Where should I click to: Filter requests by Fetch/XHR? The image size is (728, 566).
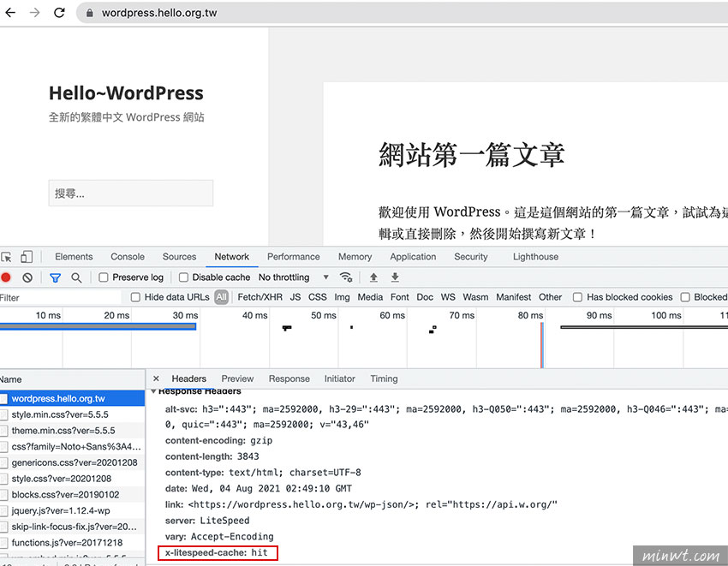[x=260, y=297]
